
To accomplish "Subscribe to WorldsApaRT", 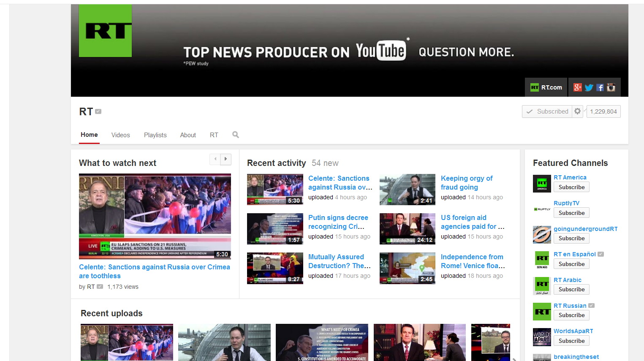I will pyautogui.click(x=572, y=341).
